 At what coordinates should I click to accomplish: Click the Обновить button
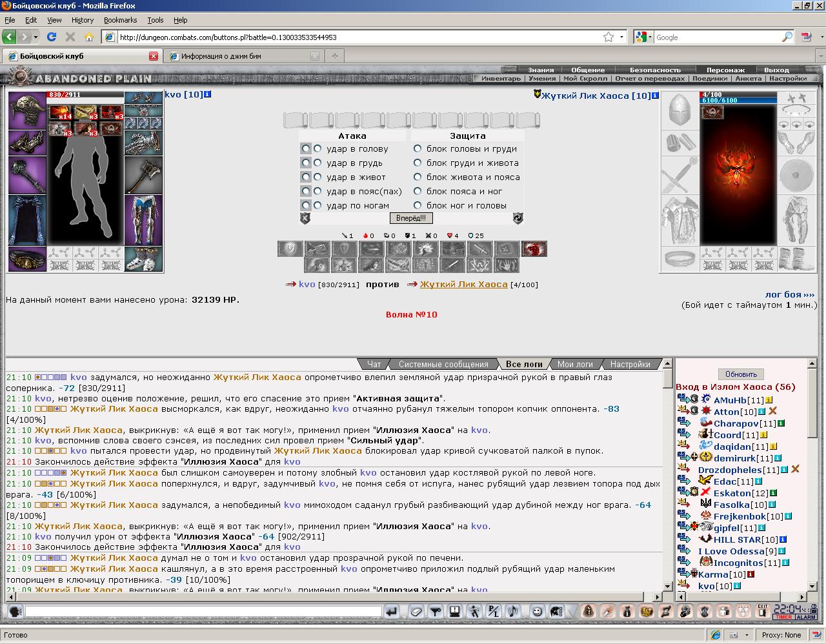click(741, 374)
